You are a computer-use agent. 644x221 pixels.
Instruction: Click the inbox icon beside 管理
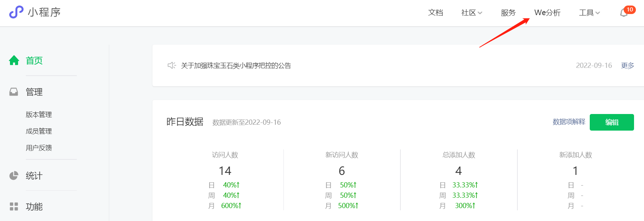(x=14, y=91)
